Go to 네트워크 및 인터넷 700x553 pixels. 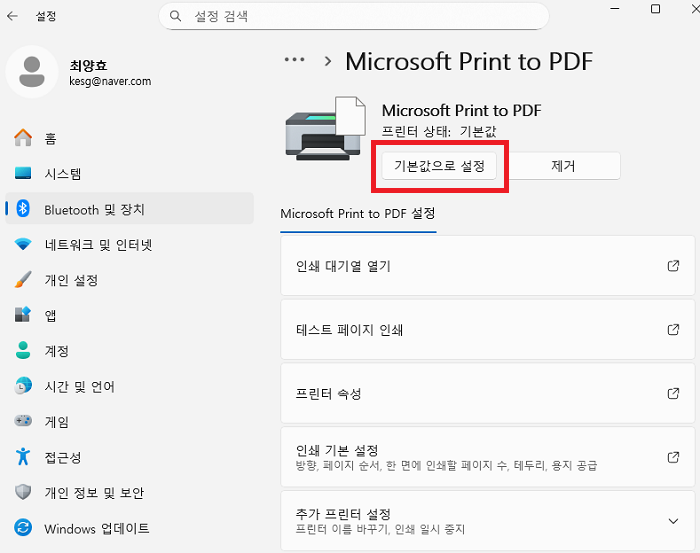[x=129, y=244]
